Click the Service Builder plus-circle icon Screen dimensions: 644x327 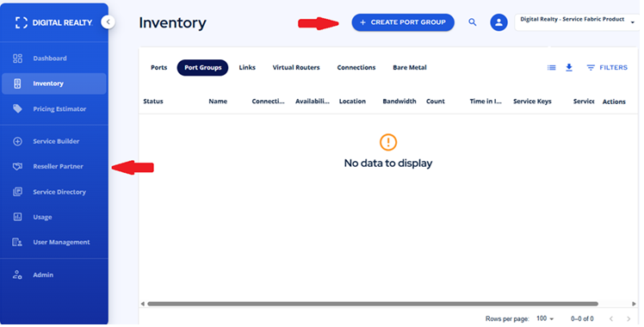(18, 141)
